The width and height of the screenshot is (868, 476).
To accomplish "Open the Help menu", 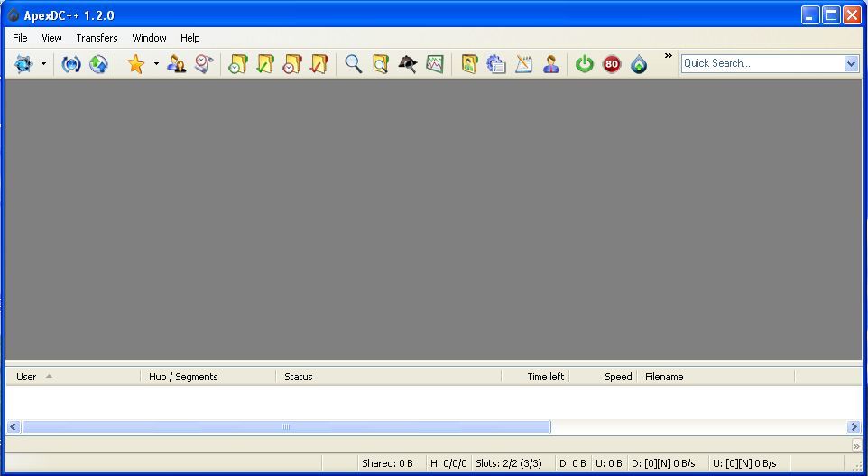I will click(189, 38).
